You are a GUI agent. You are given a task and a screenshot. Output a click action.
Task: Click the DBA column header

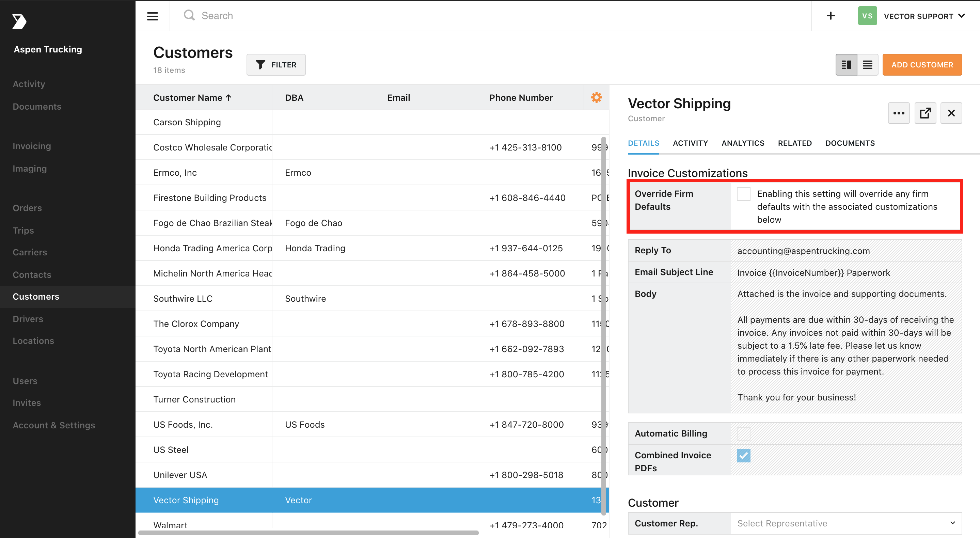(294, 98)
